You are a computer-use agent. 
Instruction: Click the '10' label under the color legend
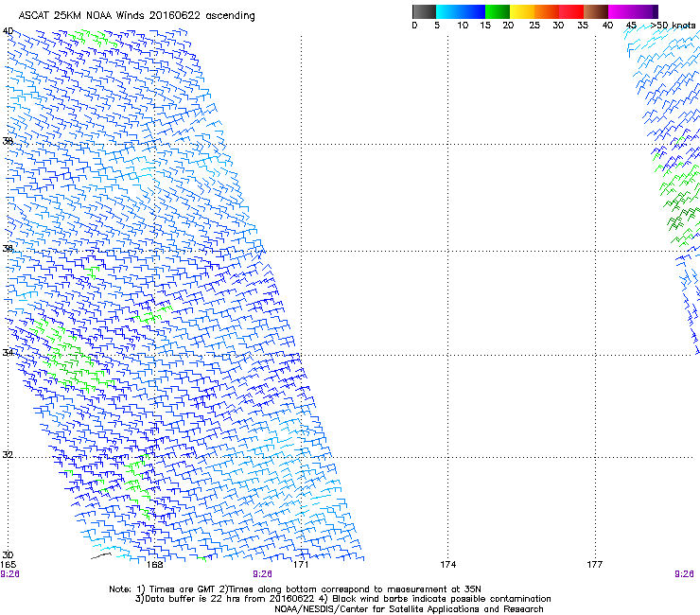tap(463, 26)
